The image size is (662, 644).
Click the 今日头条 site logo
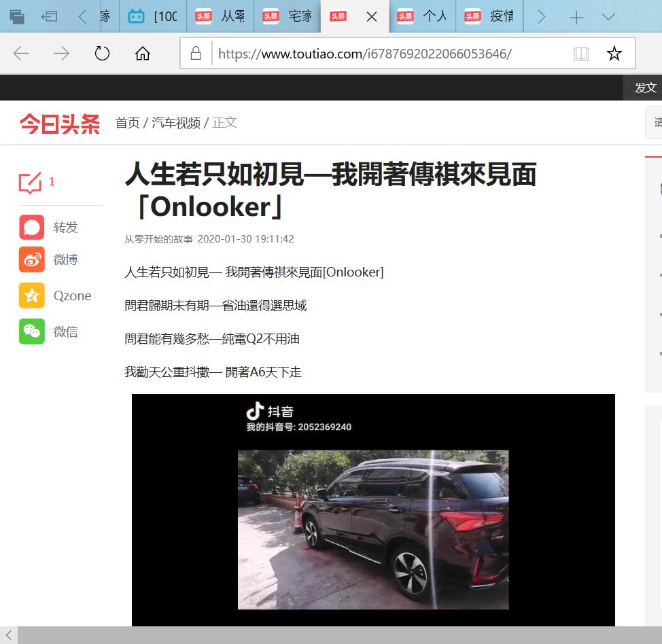60,123
